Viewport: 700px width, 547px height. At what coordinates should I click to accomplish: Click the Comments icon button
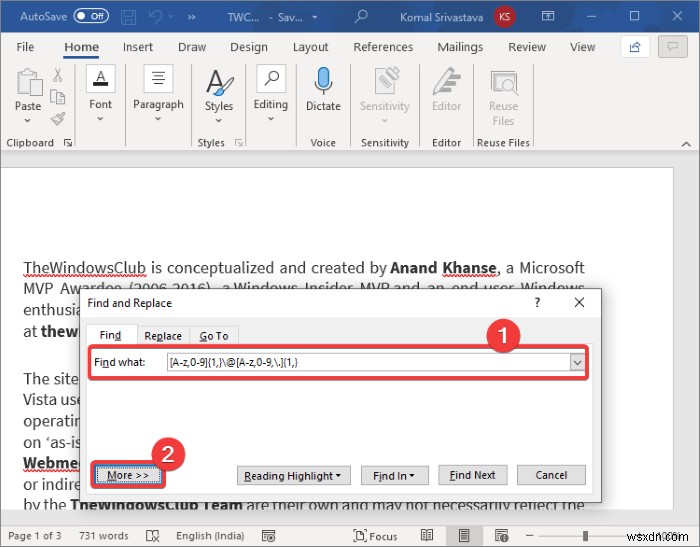tap(672, 46)
